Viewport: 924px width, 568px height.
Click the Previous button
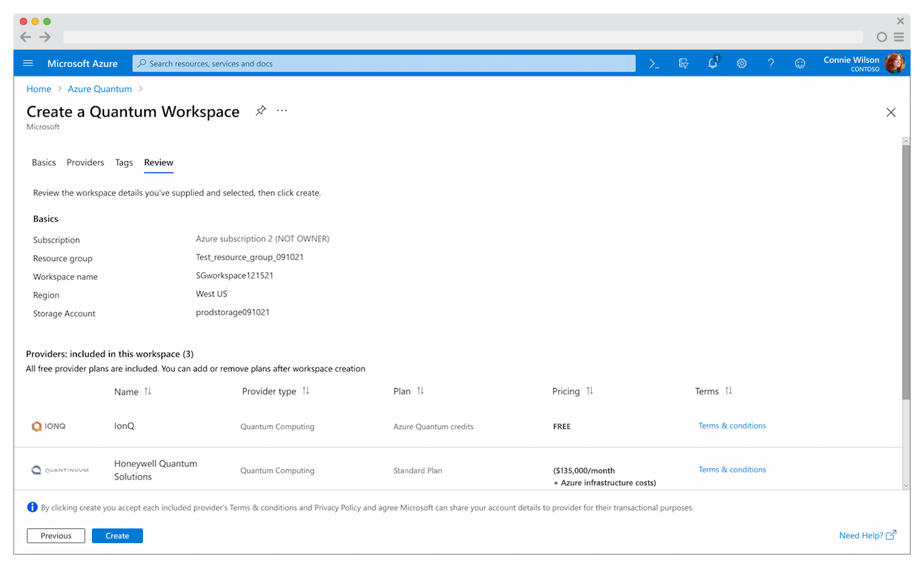click(x=56, y=536)
